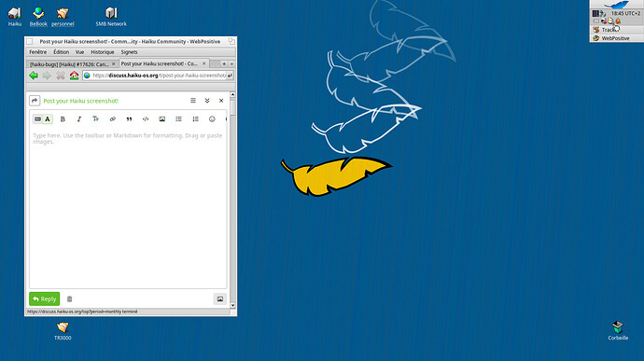Viewport: 644px width, 361px height.
Task: Insert a hyperlink from the composer toolbar
Action: coord(113,119)
